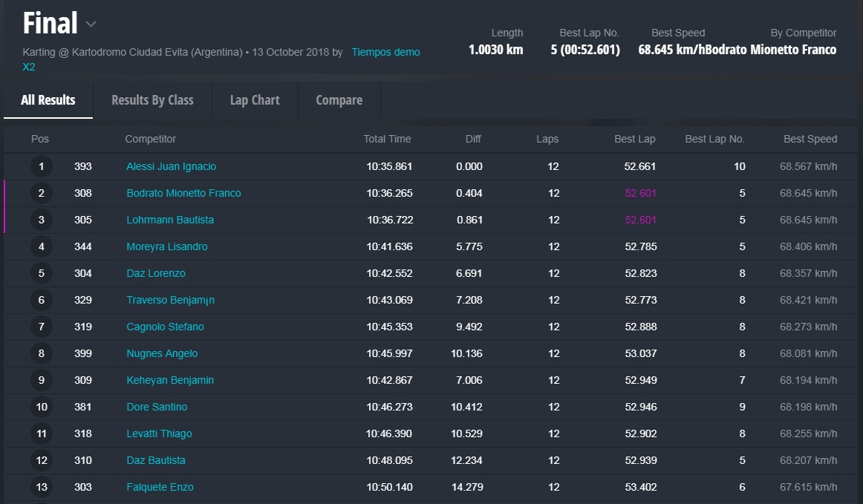863x504 pixels.
Task: Sort by the Best Lap column header
Action: click(634, 140)
